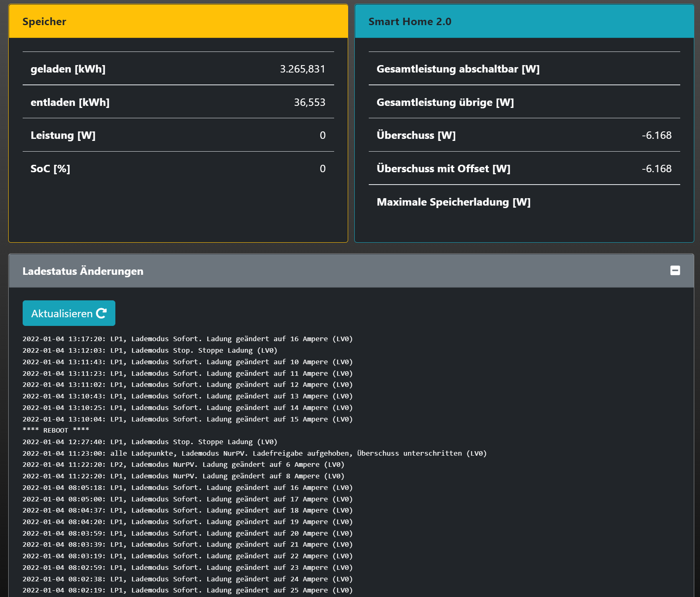The width and height of the screenshot is (700, 597).
Task: Click the Überschuss mit Offset value -6.168
Action: (656, 169)
